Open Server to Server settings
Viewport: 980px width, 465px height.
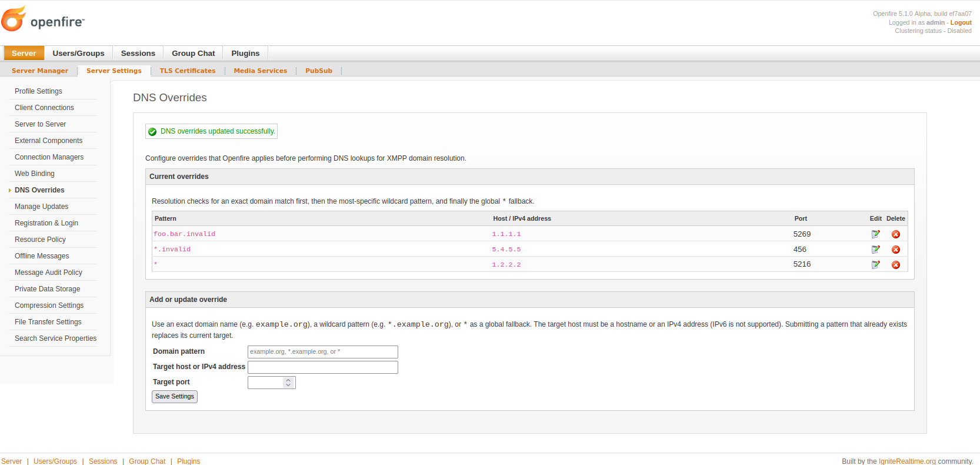(x=40, y=124)
